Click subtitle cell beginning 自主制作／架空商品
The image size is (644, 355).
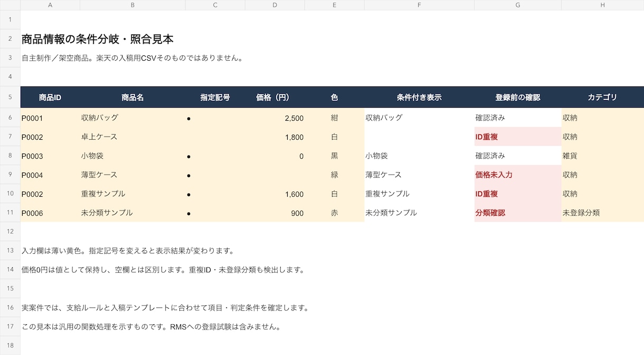point(132,58)
